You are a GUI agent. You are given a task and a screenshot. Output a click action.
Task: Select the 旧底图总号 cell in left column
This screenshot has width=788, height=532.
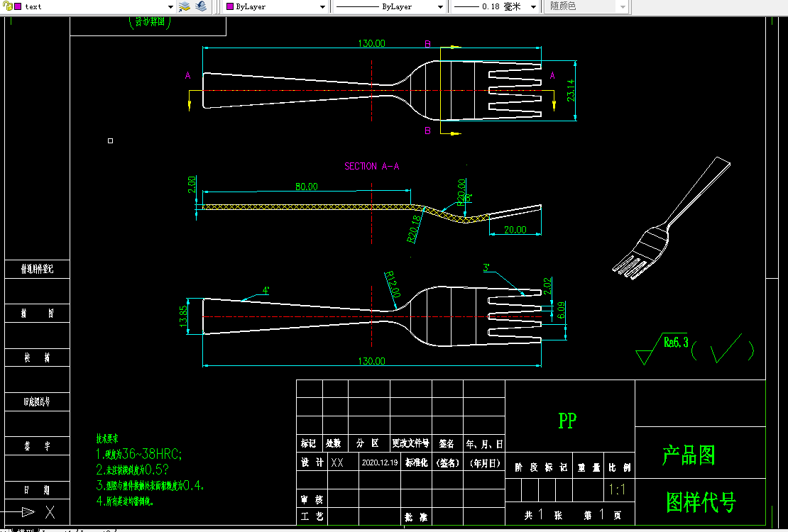[37, 402]
